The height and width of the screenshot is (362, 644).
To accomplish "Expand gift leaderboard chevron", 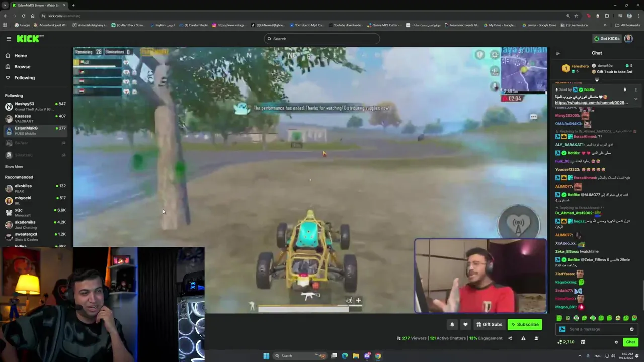I will (x=597, y=79).
